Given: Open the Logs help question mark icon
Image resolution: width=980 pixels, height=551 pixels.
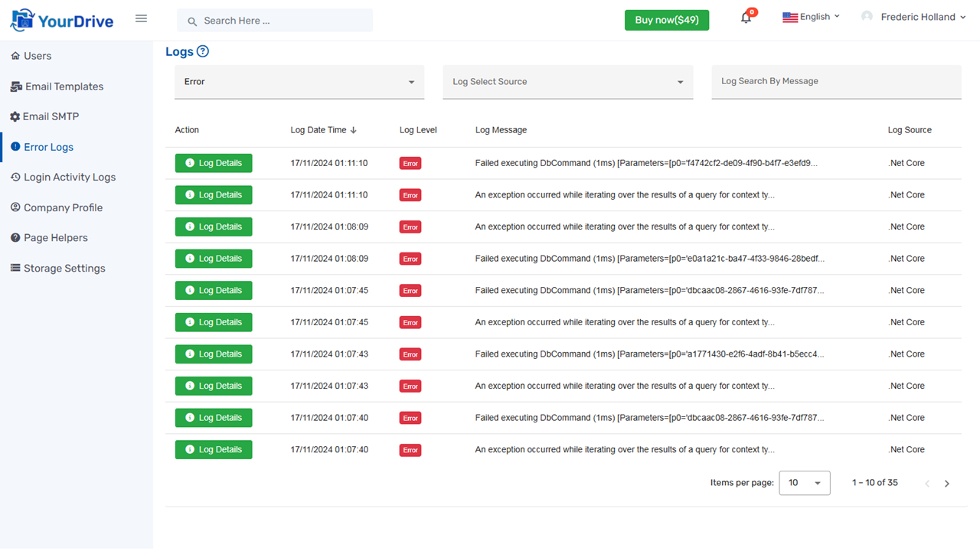Looking at the screenshot, I should pyautogui.click(x=203, y=51).
